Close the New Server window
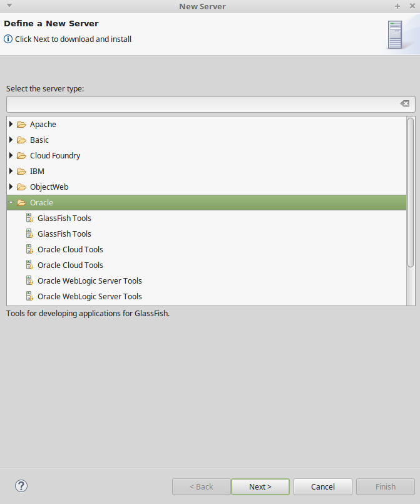 pyautogui.click(x=412, y=6)
